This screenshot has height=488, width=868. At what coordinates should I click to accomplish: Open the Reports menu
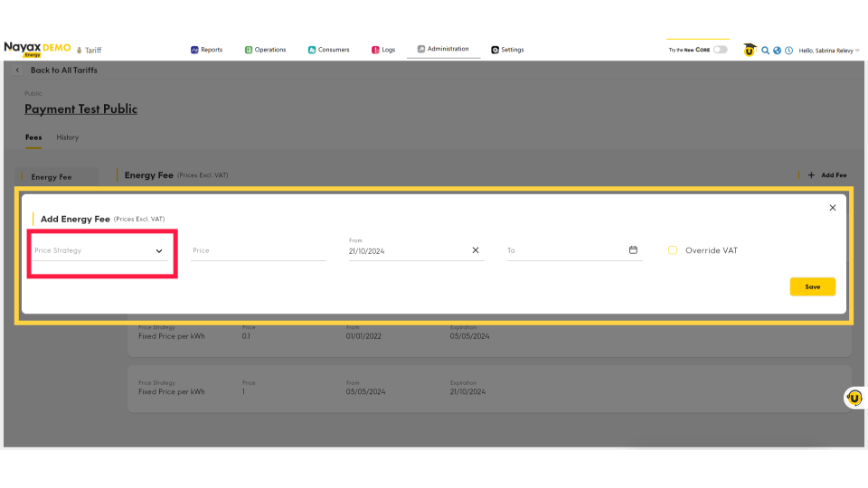[206, 50]
